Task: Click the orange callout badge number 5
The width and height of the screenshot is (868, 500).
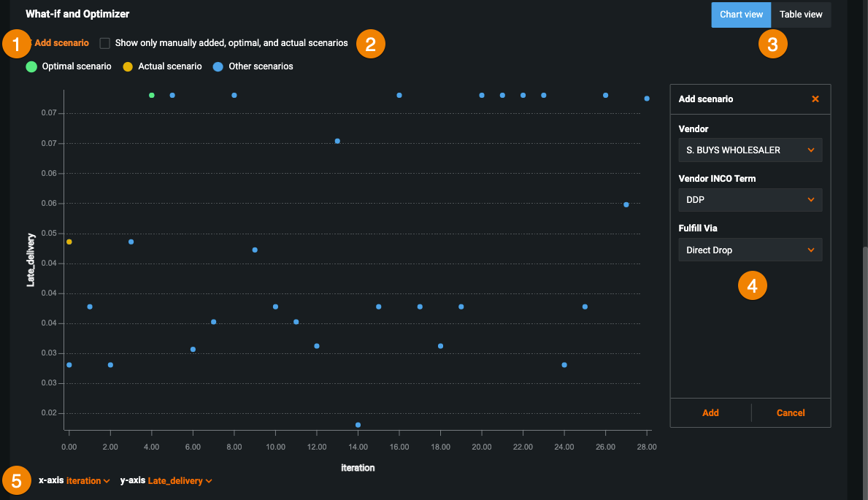Action: click(x=16, y=480)
